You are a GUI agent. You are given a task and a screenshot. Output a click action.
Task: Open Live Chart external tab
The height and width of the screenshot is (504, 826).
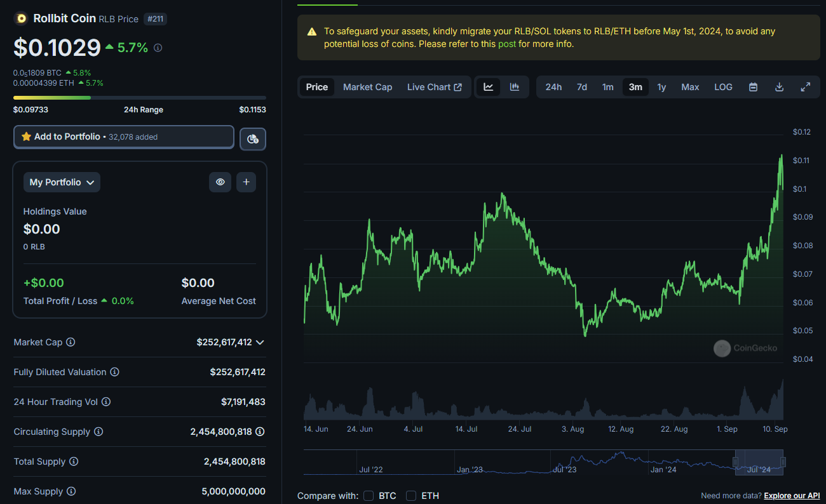[x=435, y=87]
